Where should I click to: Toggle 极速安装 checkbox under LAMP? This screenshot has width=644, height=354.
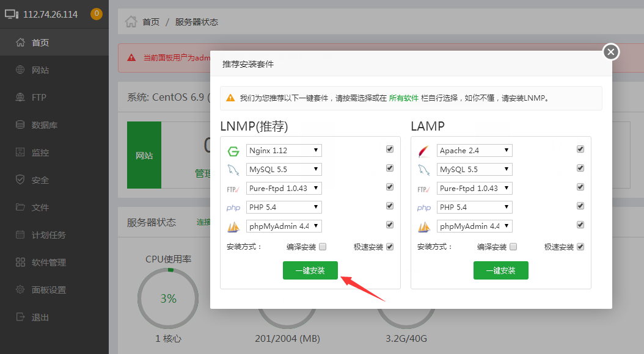click(x=580, y=247)
